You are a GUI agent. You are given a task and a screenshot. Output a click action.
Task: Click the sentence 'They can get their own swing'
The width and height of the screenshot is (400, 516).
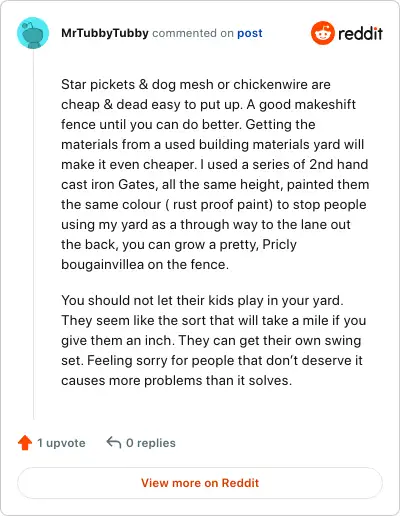click(270, 341)
